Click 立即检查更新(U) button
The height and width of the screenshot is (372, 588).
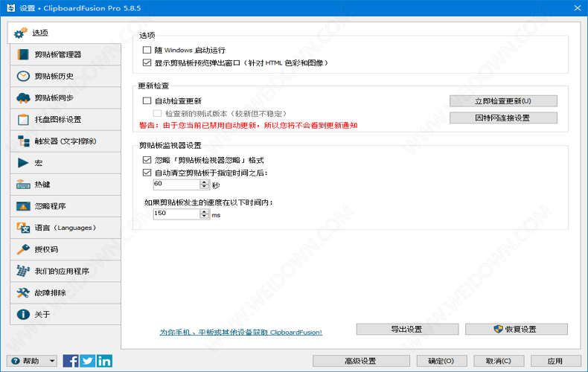[x=503, y=101]
